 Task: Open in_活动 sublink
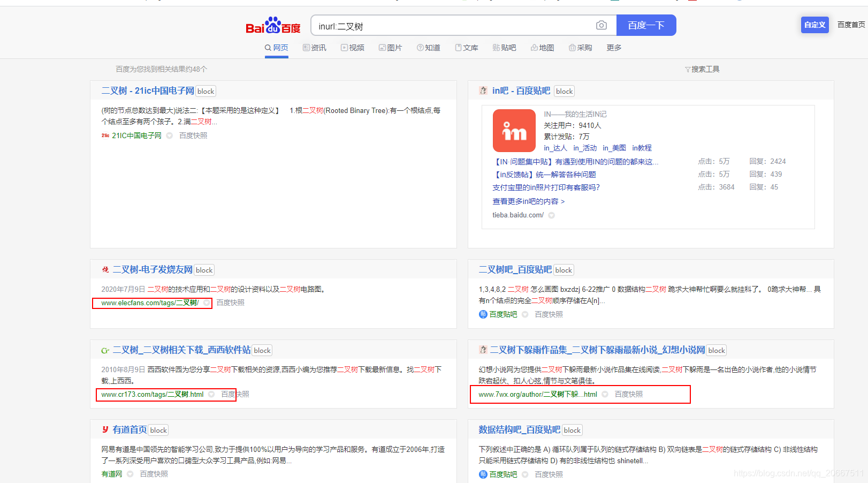point(585,148)
